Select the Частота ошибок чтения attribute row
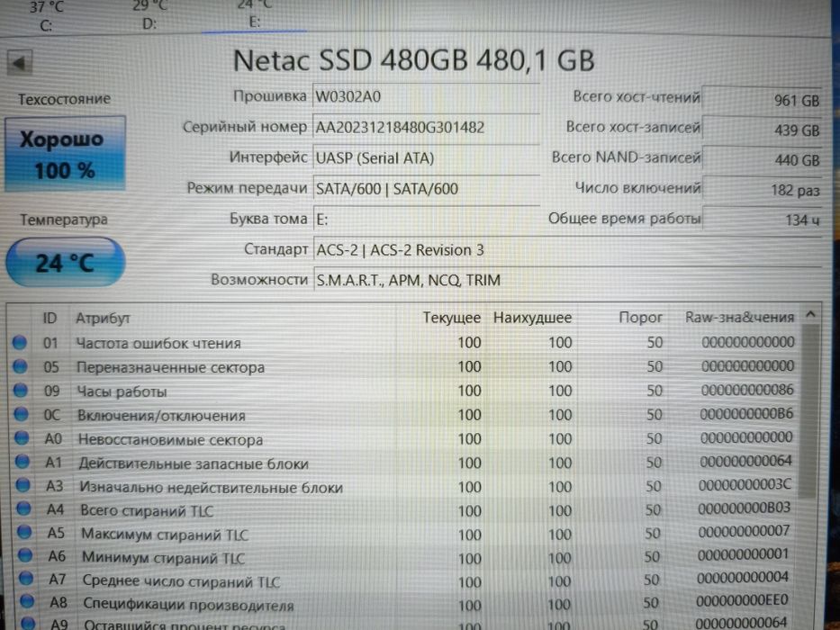 tap(404, 342)
